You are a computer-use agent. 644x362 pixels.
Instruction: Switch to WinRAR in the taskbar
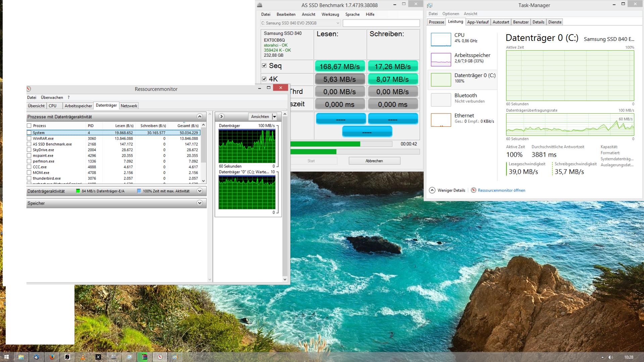pos(144,357)
